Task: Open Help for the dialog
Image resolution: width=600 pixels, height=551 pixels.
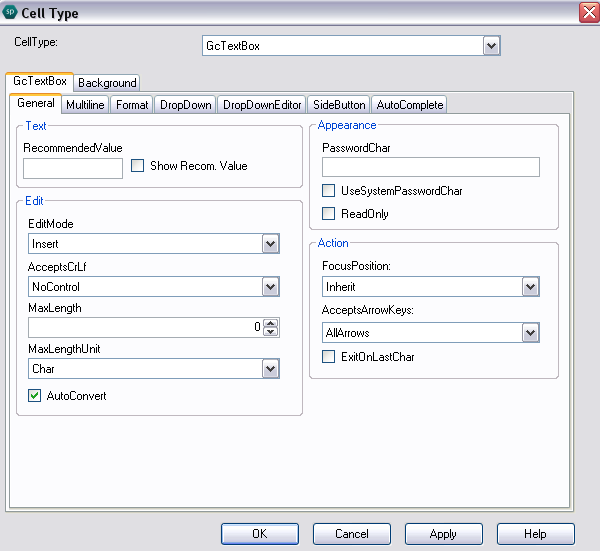Action: tap(535, 534)
